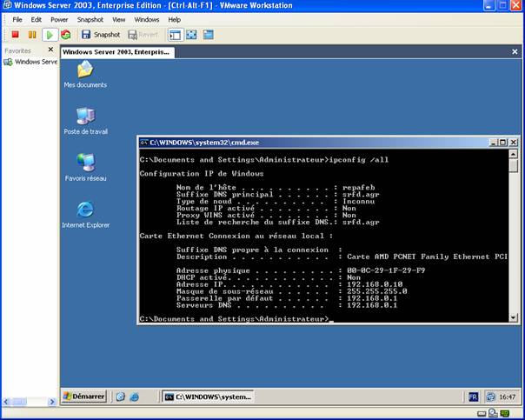Take a Snapshot from the toolbar

pos(101,35)
